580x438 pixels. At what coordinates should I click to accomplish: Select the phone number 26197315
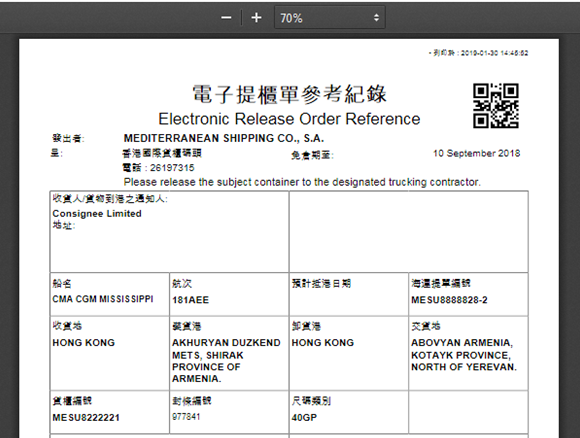click(172, 168)
